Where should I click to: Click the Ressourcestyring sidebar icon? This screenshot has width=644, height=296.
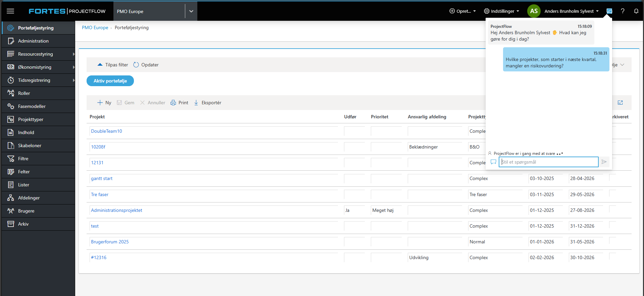11,54
